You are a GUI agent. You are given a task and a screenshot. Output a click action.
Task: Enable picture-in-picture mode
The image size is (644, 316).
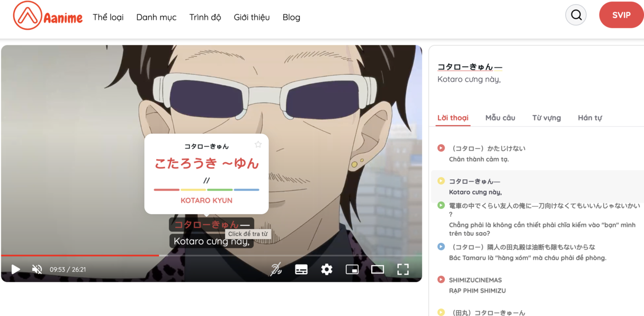tap(352, 269)
